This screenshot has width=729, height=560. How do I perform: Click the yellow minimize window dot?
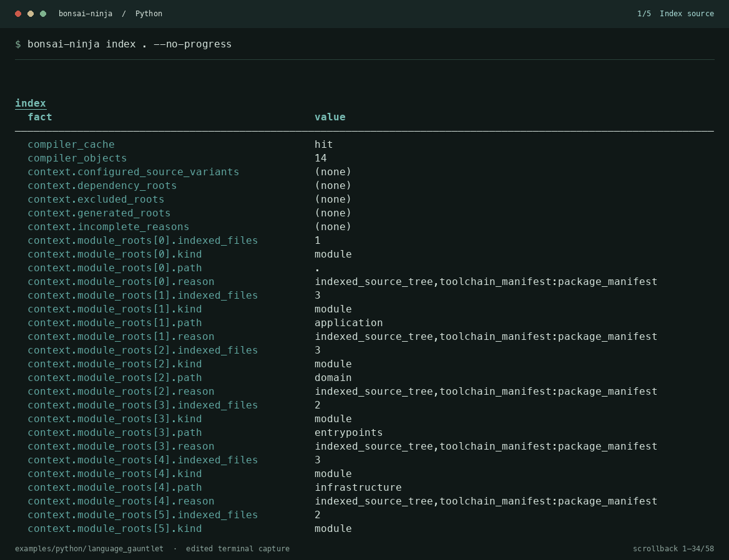[31, 14]
